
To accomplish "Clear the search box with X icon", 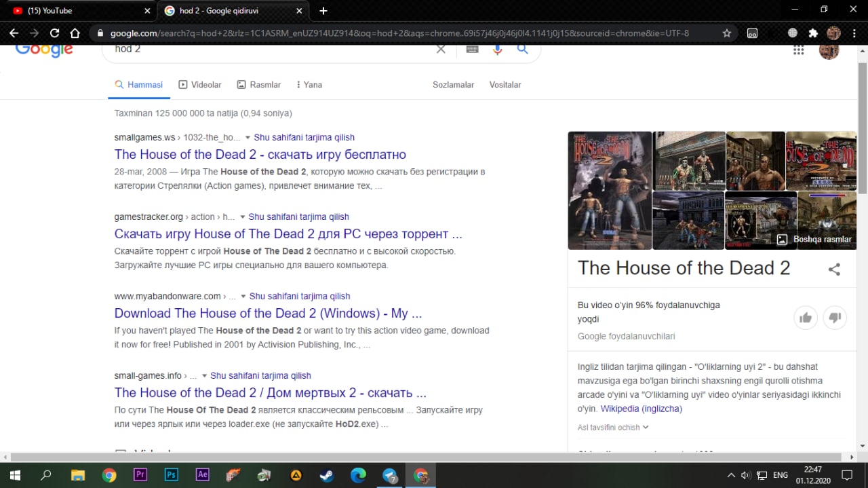I will click(441, 49).
